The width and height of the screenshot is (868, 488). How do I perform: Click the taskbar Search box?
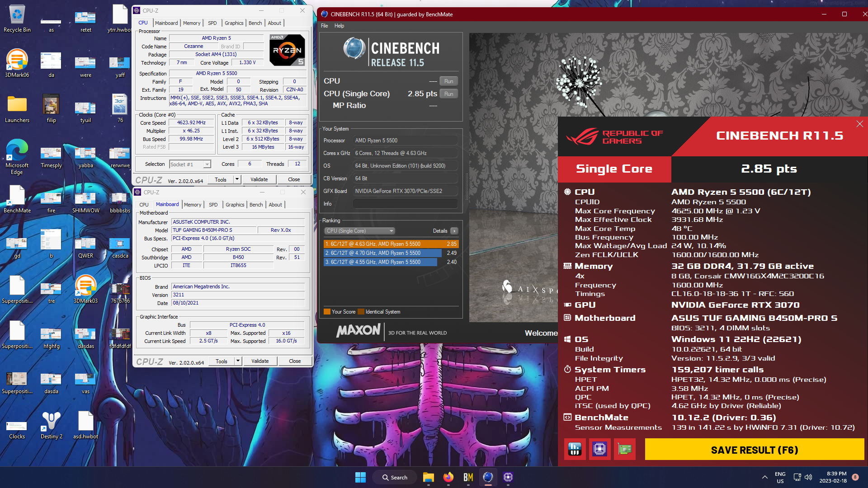[x=394, y=477]
